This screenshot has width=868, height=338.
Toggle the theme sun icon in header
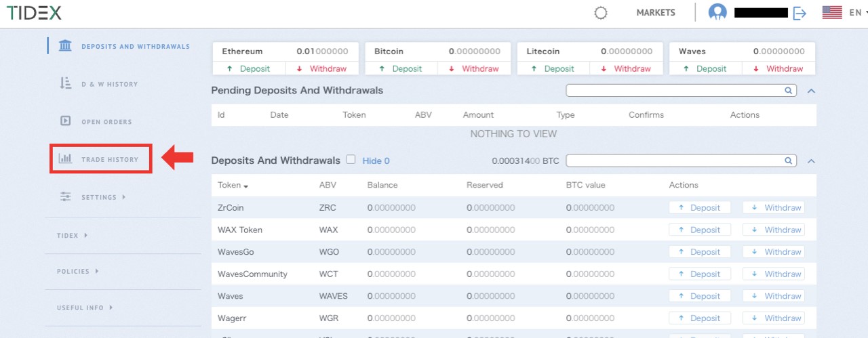click(x=600, y=13)
